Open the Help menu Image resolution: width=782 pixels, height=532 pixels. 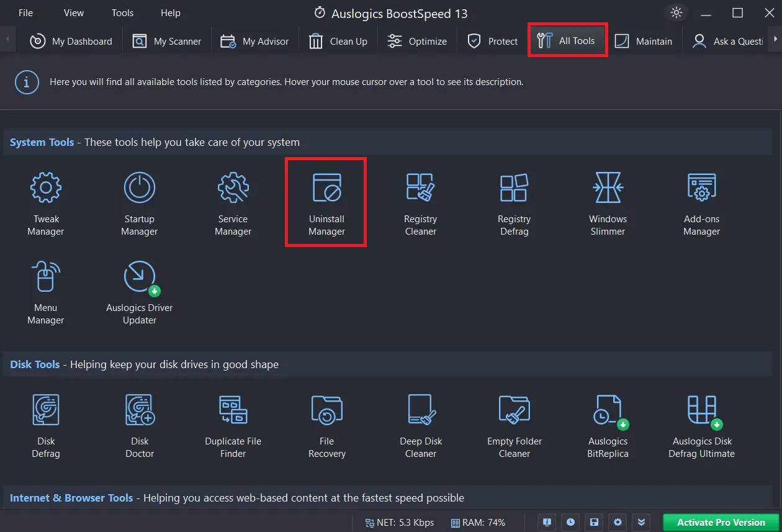tap(171, 12)
